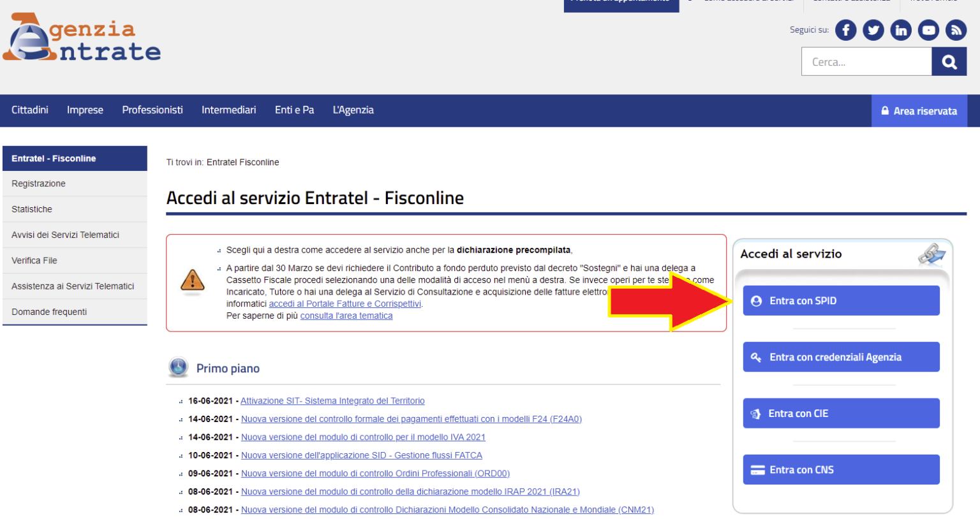Image resolution: width=980 pixels, height=519 pixels.
Task: Click the Entra con CNS button
Action: point(841,470)
